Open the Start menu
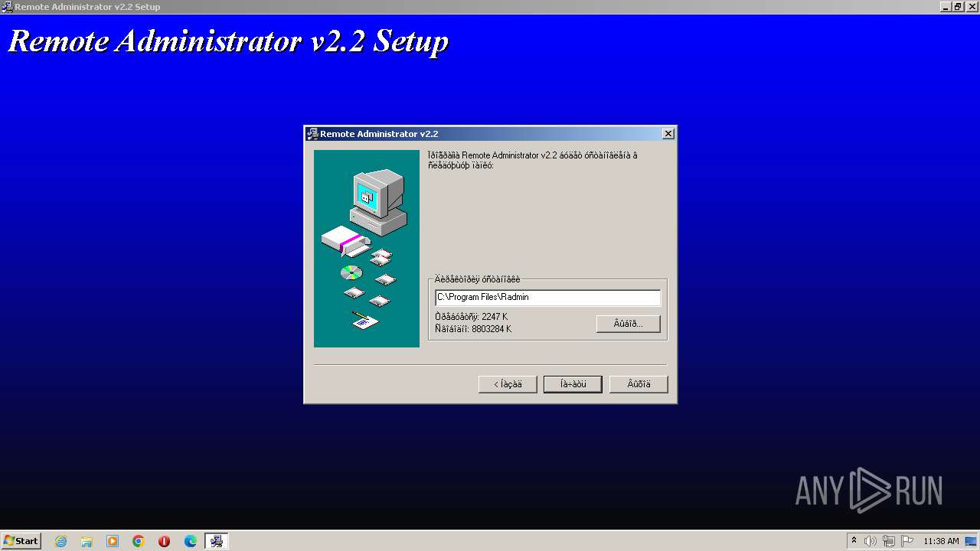This screenshot has height=551, width=980. 21,541
